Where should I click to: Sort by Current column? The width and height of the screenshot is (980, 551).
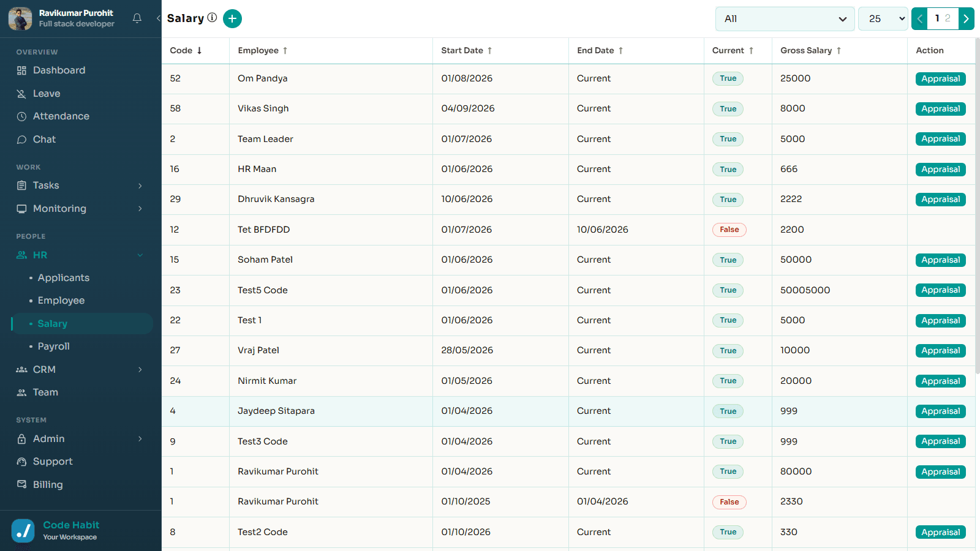click(733, 51)
